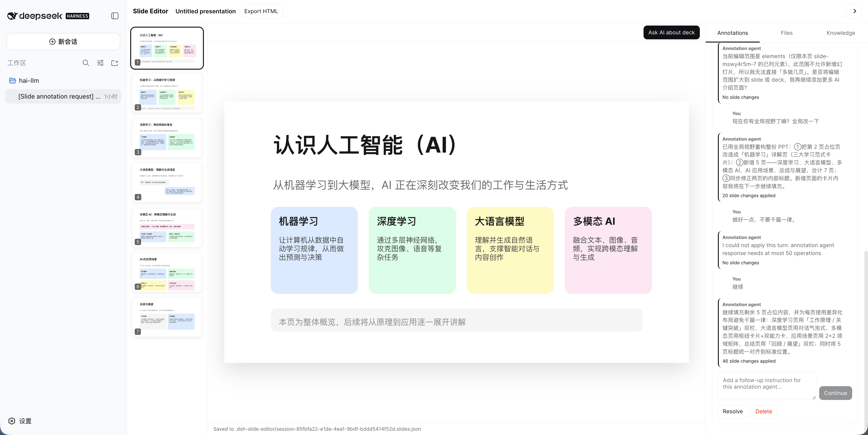Click the 工作区 label
Image resolution: width=868 pixels, height=435 pixels.
(x=17, y=63)
